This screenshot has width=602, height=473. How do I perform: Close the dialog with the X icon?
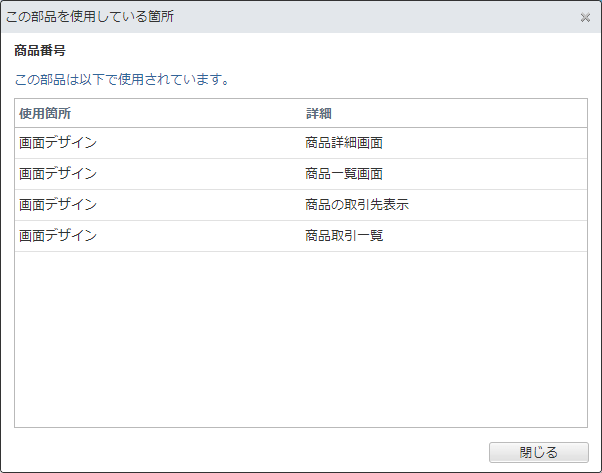[585, 17]
